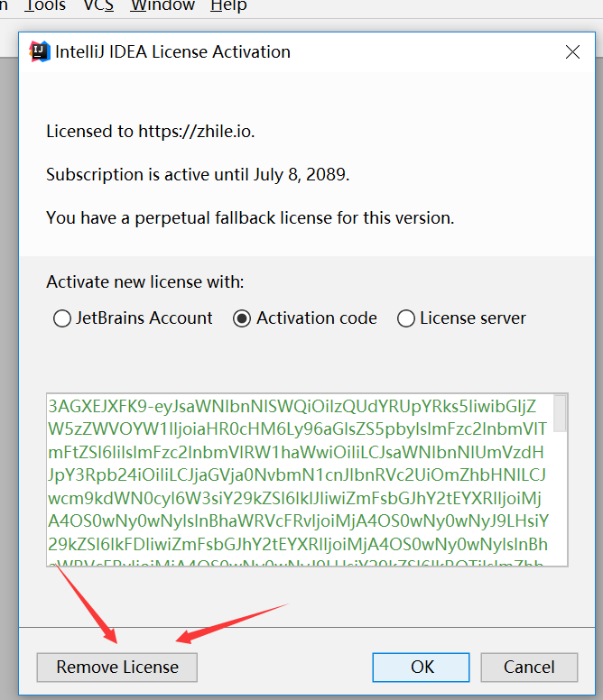This screenshot has height=700, width=603.
Task: Grab the activation code scrollbar thumb
Action: 561,413
